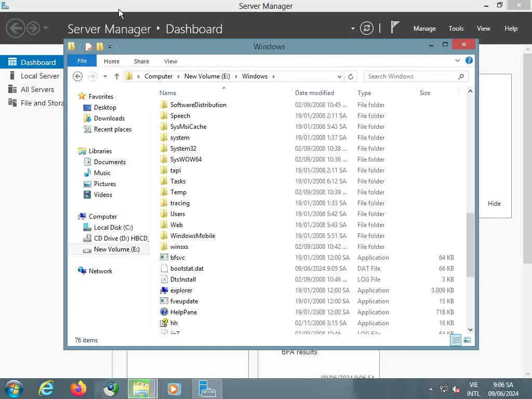Image resolution: width=532 pixels, height=399 pixels.
Task: Click the Forward arrow in Explorer window
Action: (92, 76)
